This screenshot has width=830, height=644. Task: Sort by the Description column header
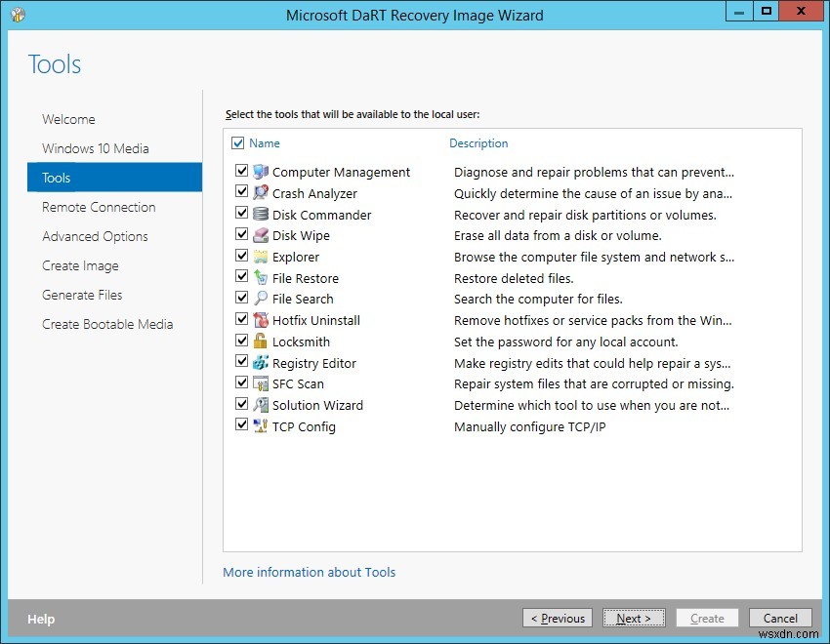coord(478,143)
